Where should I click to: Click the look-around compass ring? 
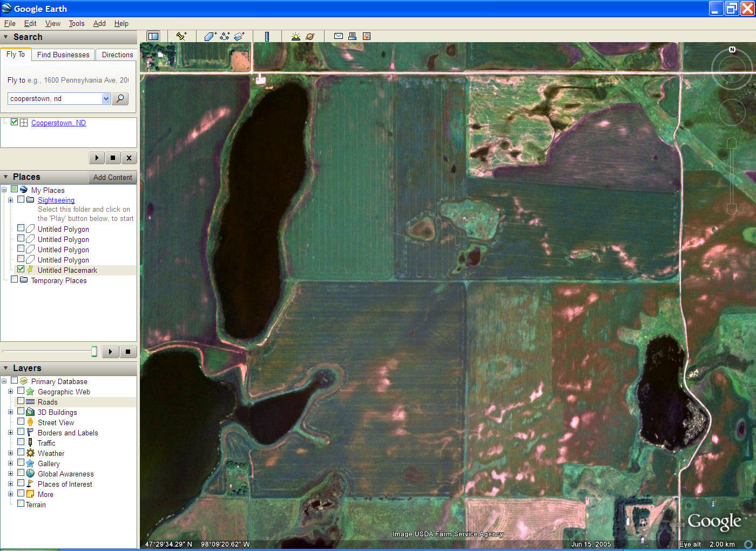coord(732,68)
